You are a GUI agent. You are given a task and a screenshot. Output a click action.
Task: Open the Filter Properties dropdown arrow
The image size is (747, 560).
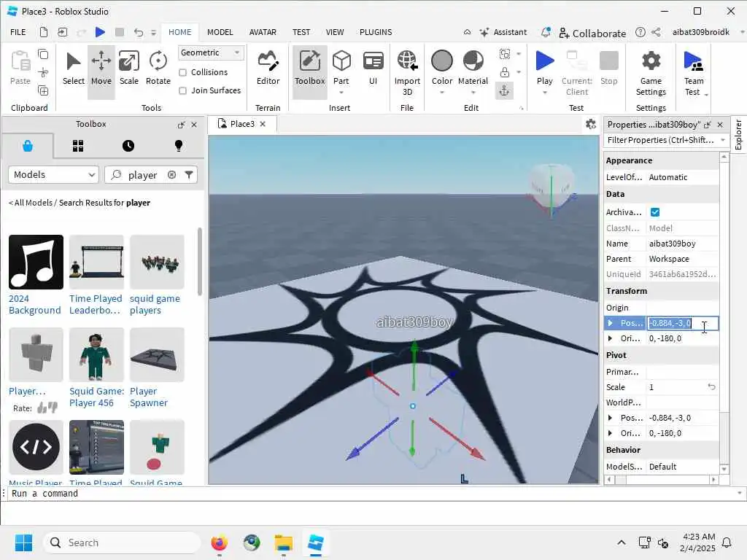[x=723, y=140]
